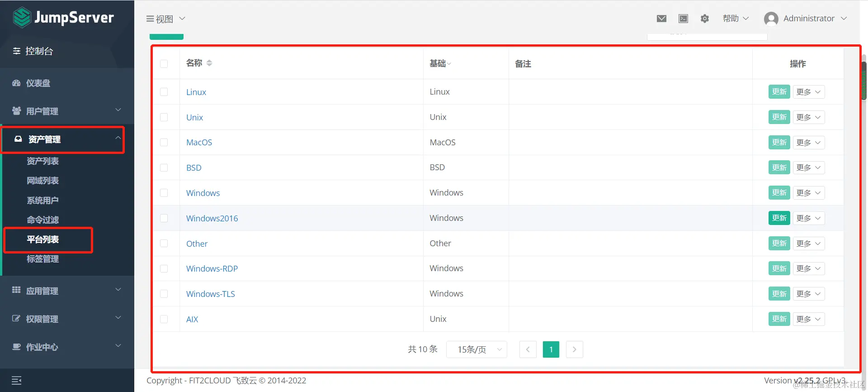The image size is (868, 392).
Task: Check the Other row checkbox
Action: (164, 244)
